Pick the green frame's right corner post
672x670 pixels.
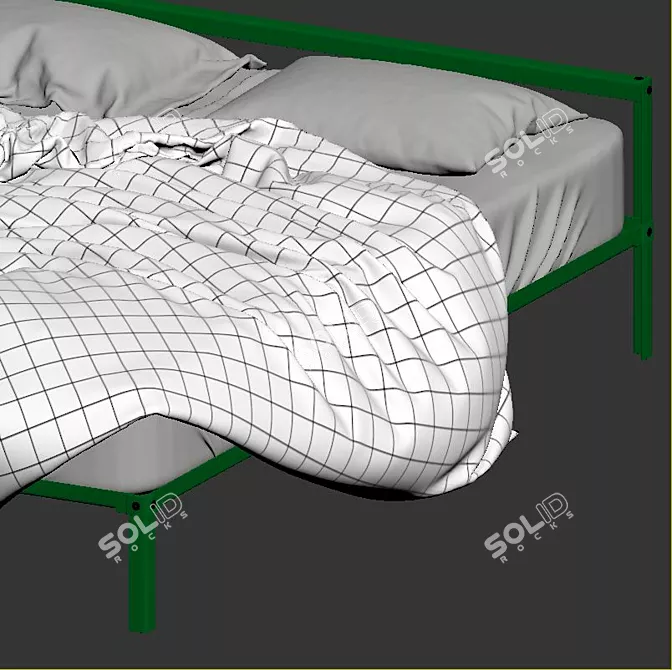tap(642, 219)
